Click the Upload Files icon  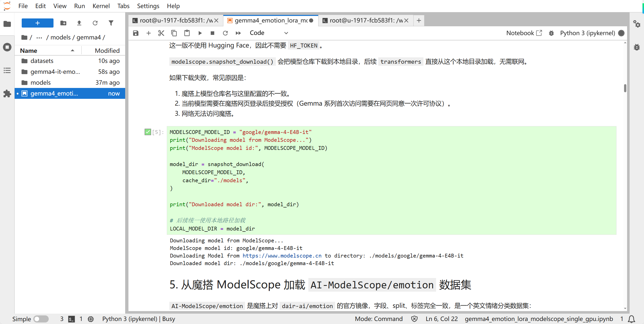click(79, 23)
